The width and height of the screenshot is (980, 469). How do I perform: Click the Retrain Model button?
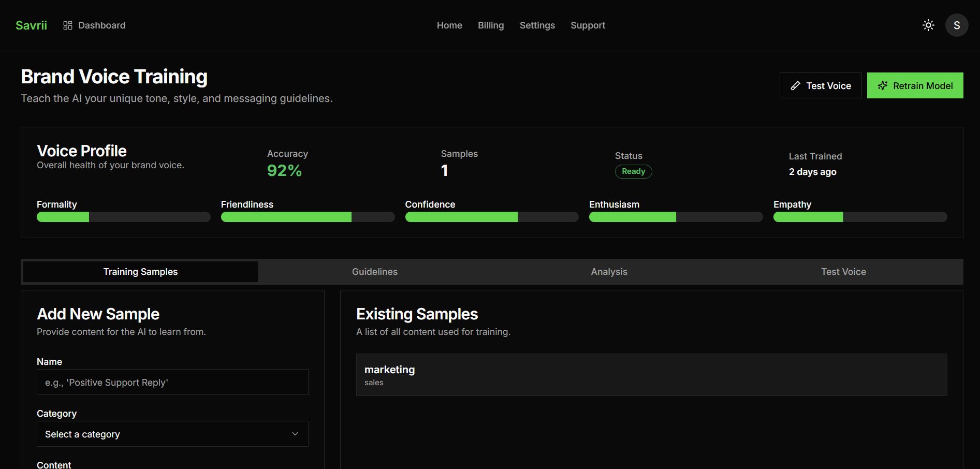click(x=915, y=85)
